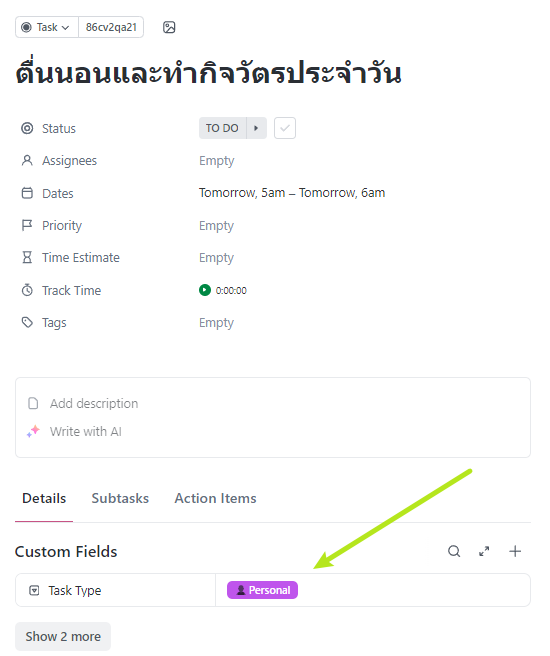Click the Priority flag icon
This screenshot has width=550, height=656.
pyautogui.click(x=27, y=226)
